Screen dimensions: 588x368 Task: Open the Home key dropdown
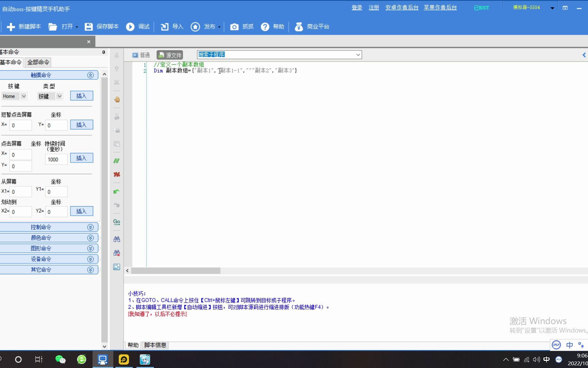tap(23, 96)
